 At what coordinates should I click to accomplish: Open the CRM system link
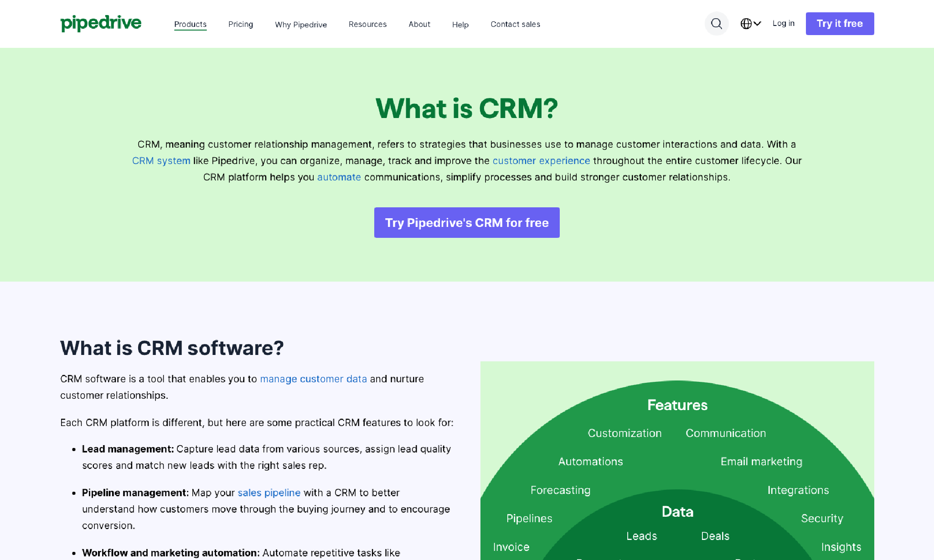pyautogui.click(x=161, y=160)
